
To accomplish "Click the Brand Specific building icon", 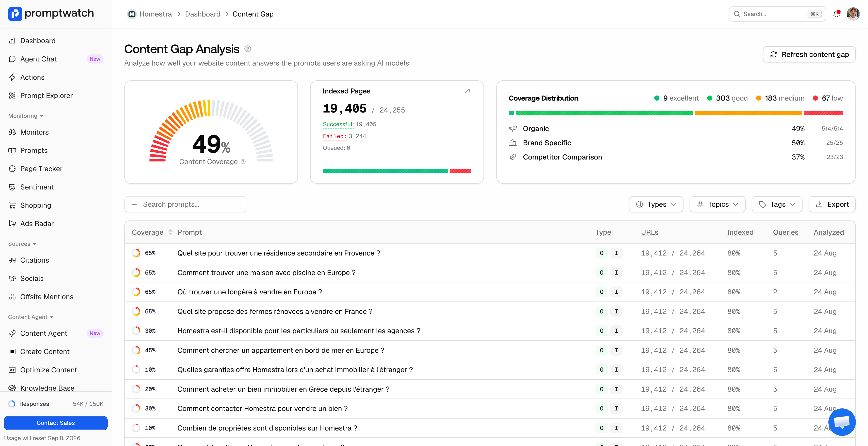I will (513, 142).
